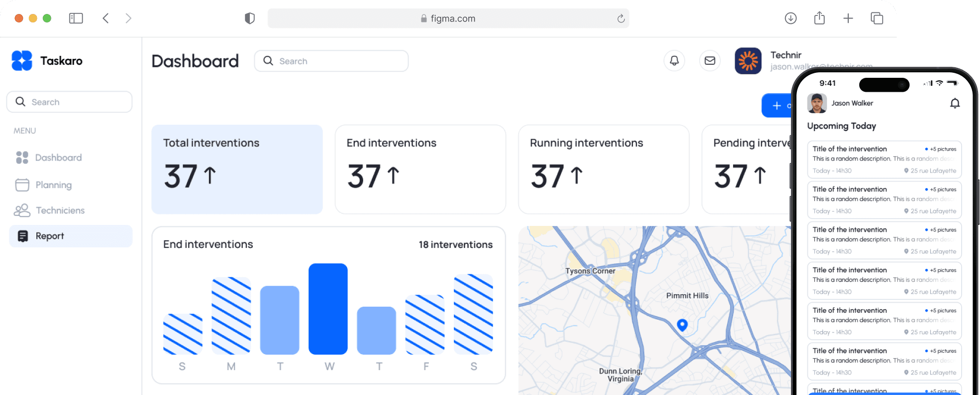
Task: Focus the header Search field next to Dashboard
Action: (331, 61)
